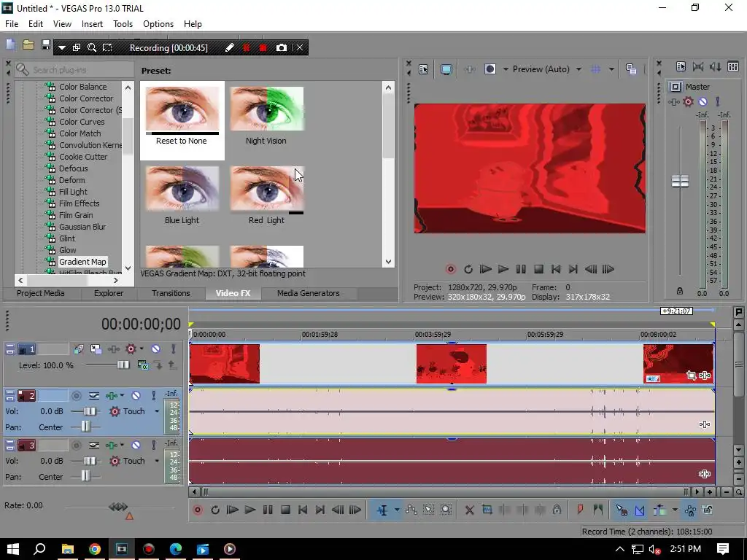Screen dimensions: 747x560
Task: Select Color Curves in plug-in list
Action: 82,122
